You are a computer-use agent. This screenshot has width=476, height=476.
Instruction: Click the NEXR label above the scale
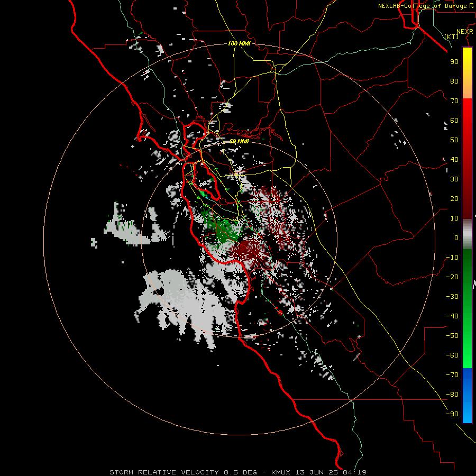[x=465, y=32]
